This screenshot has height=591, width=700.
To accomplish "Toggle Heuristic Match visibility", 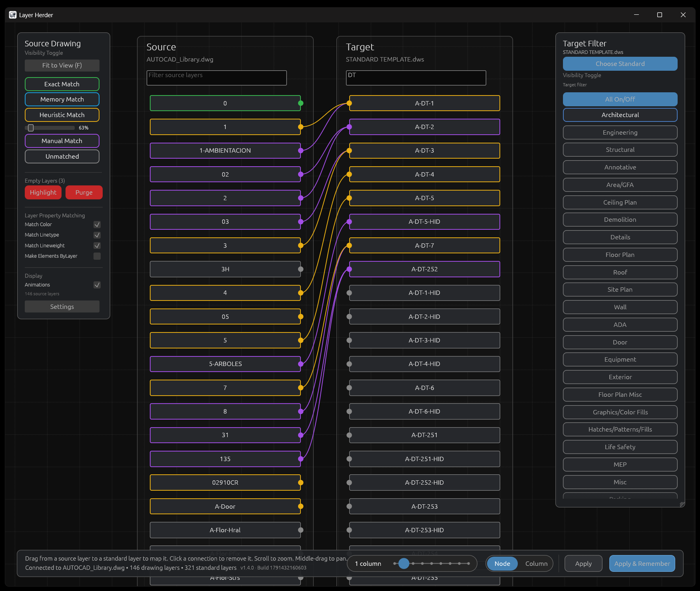I will (62, 115).
